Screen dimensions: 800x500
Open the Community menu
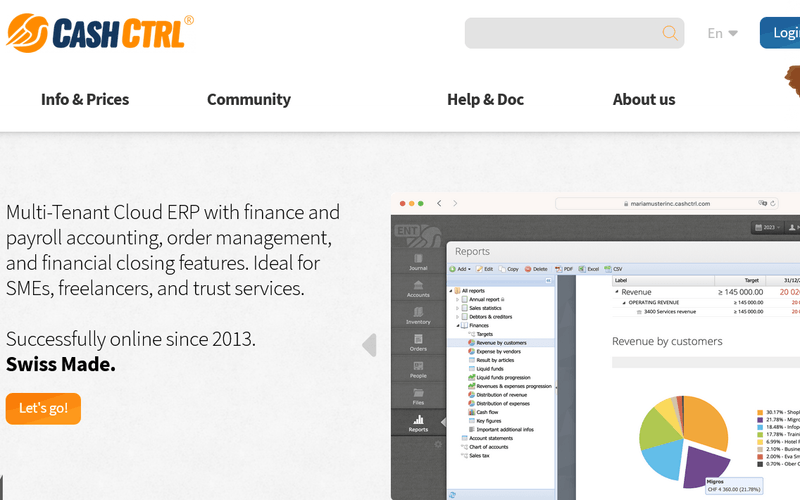[248, 99]
